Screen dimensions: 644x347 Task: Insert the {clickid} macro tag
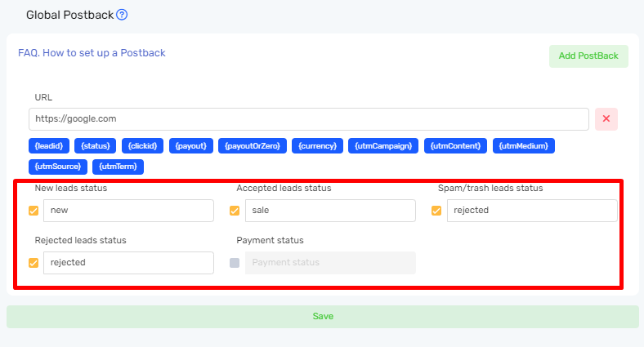143,146
